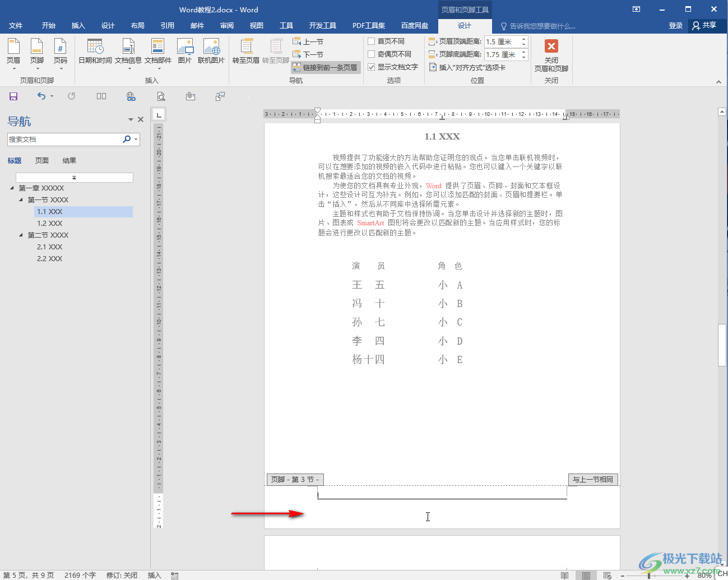
Task: Select 1.2 XXX heading in navigation
Action: tap(50, 223)
